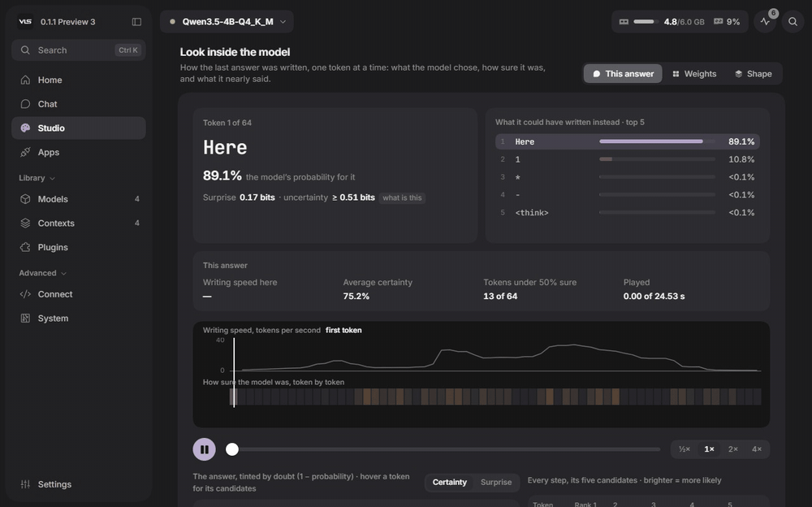Open the Weights tab
This screenshot has width=812, height=507.
click(694, 74)
